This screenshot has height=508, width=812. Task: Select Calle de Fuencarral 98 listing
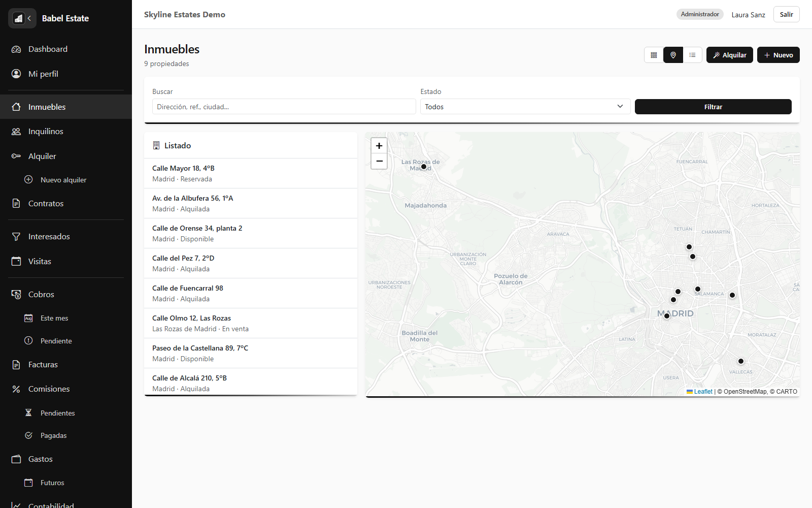pos(251,293)
